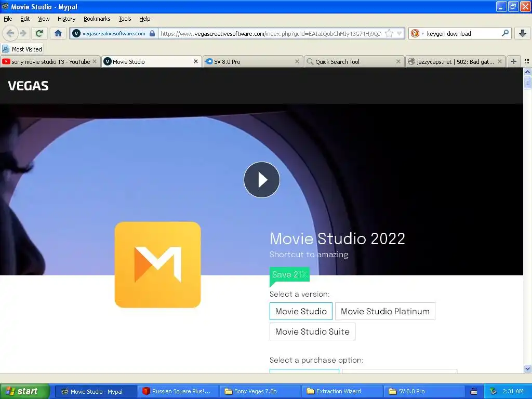Open the Home page icon
This screenshot has height=399, width=532.
(58, 33)
